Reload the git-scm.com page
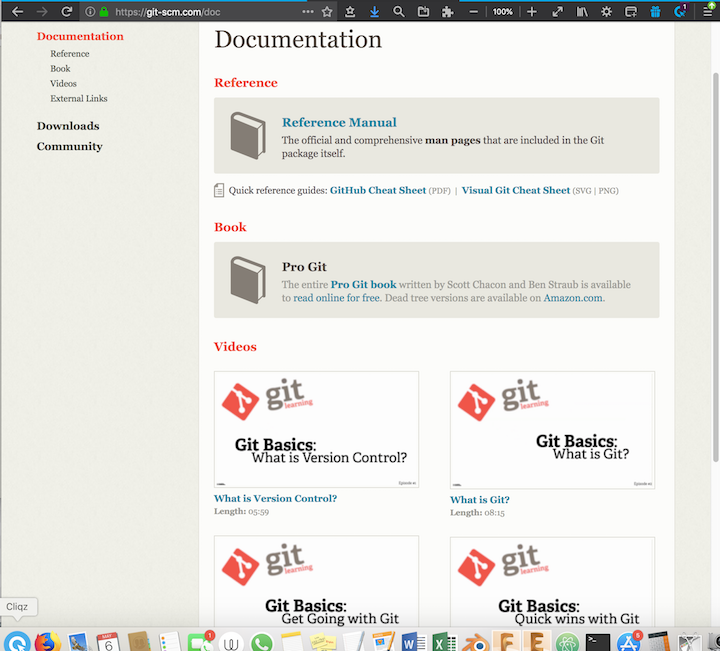This screenshot has height=651, width=720. (x=67, y=11)
